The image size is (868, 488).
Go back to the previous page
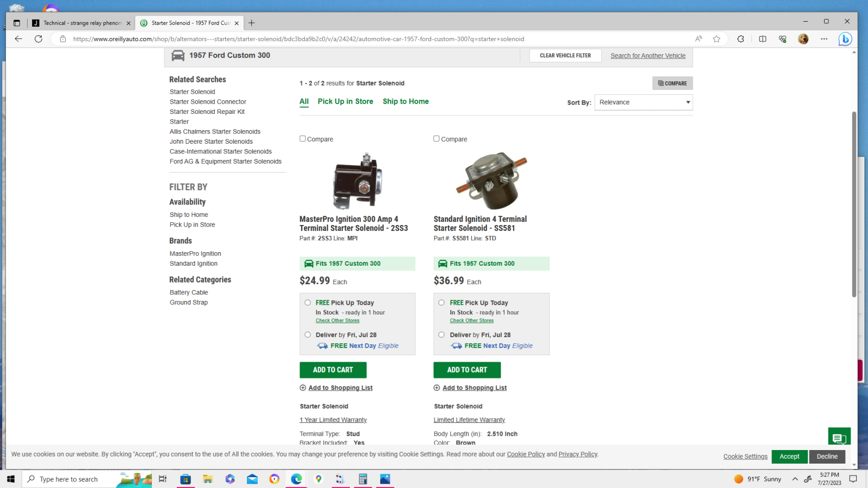tap(18, 38)
